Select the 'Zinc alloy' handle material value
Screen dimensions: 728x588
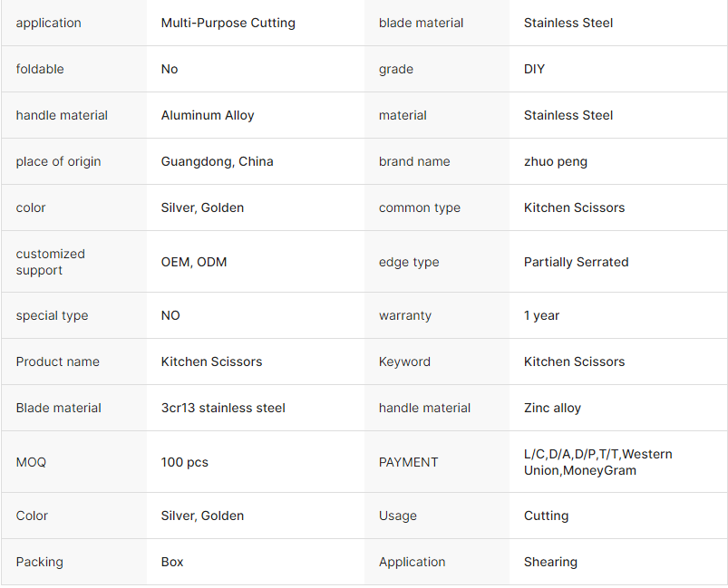[552, 408]
